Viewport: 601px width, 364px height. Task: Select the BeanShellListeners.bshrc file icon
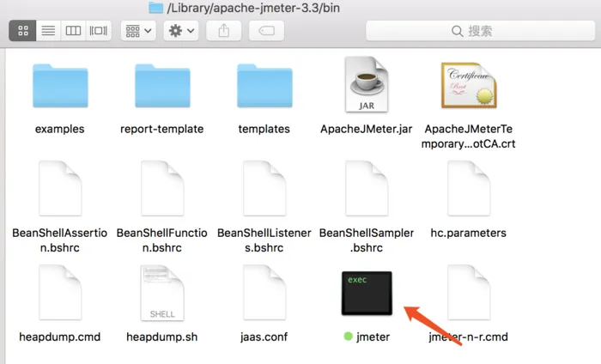point(264,188)
